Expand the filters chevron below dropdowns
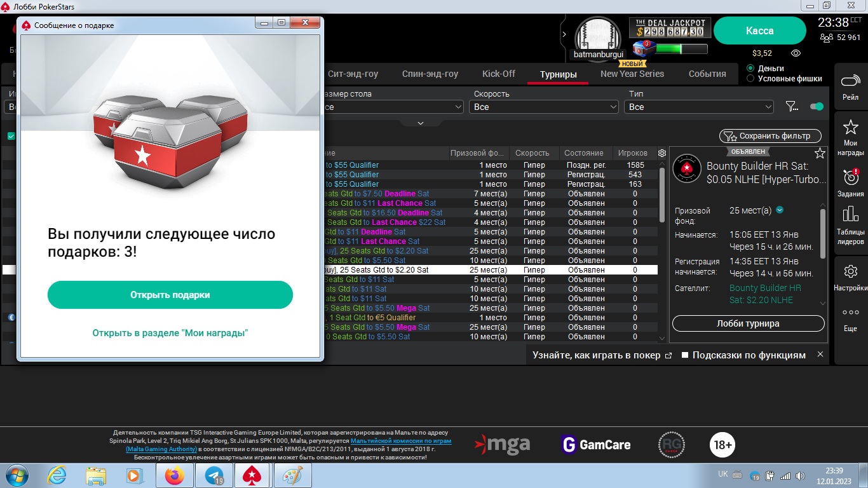868x488 pixels. (x=420, y=123)
